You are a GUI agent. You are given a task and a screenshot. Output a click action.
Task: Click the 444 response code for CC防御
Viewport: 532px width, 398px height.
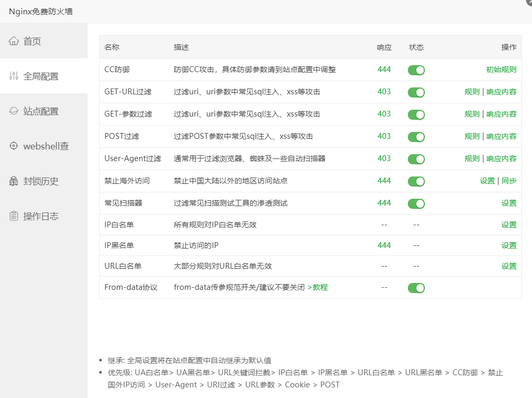pos(384,69)
